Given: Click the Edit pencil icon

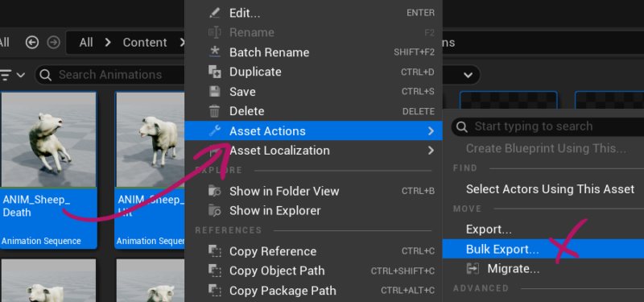Looking at the screenshot, I should [214, 13].
